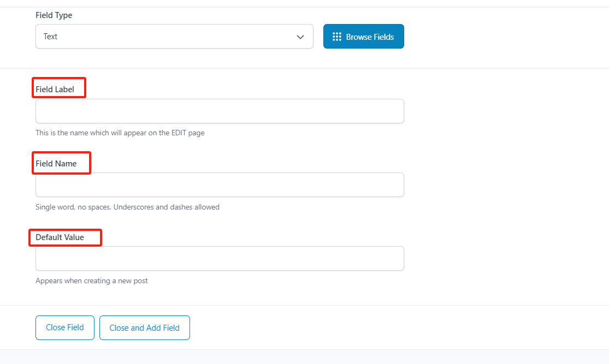The image size is (609, 364).
Task: Click the 'Field Type' heading label
Action: tap(54, 15)
